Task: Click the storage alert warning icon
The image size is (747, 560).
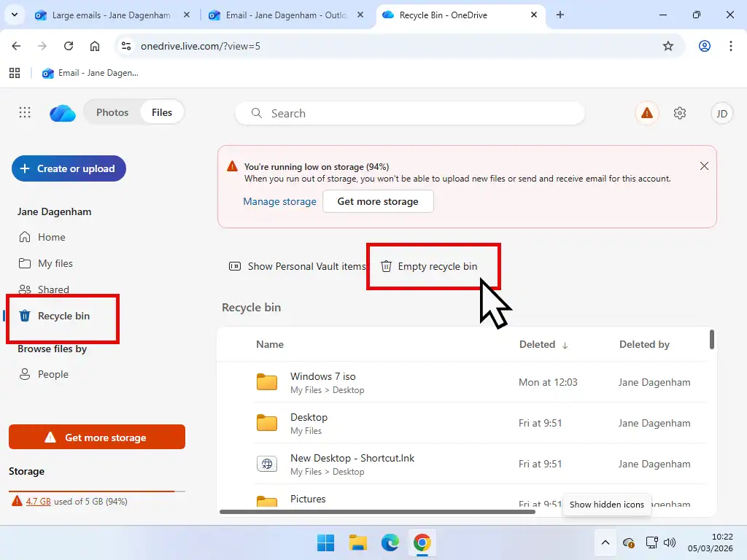Action: [646, 113]
